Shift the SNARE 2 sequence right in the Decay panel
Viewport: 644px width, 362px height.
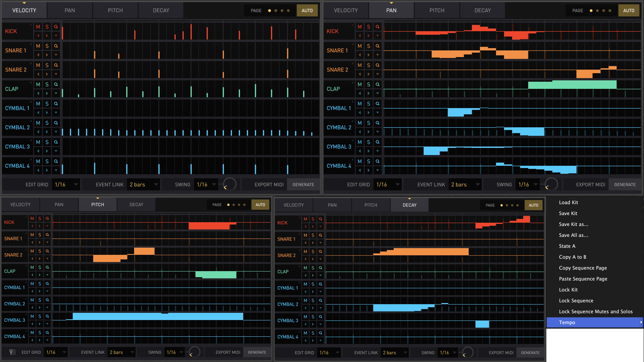[x=313, y=259]
